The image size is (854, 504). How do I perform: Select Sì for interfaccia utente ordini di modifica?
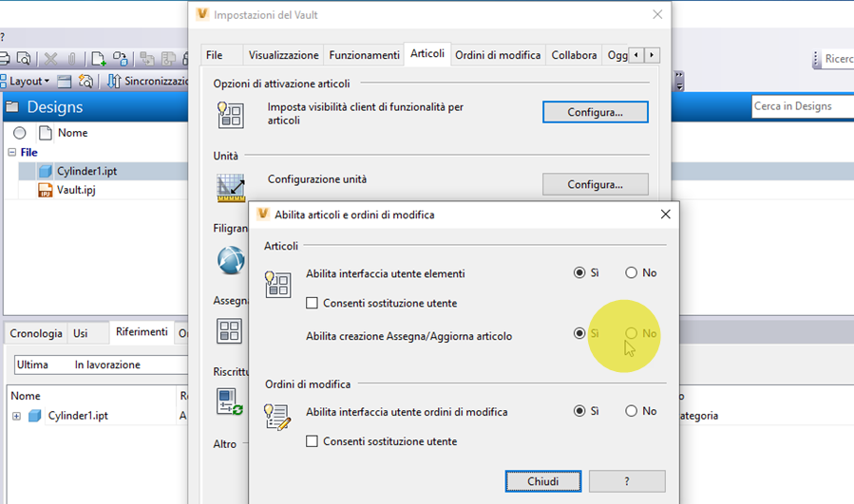click(579, 411)
